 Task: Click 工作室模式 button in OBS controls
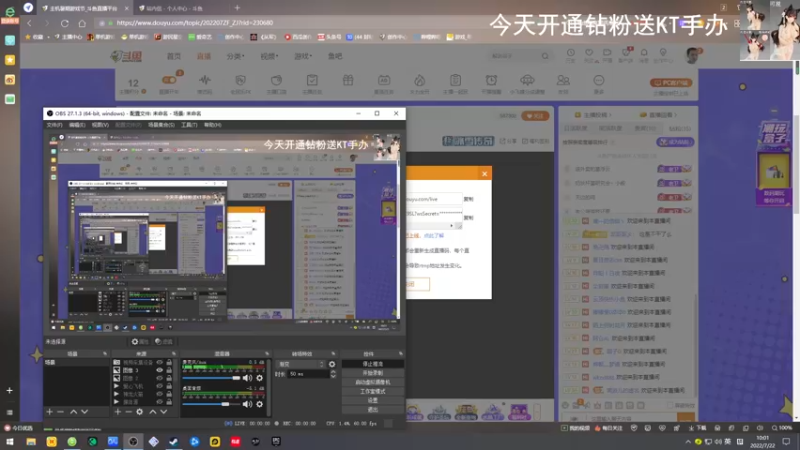pyautogui.click(x=372, y=391)
